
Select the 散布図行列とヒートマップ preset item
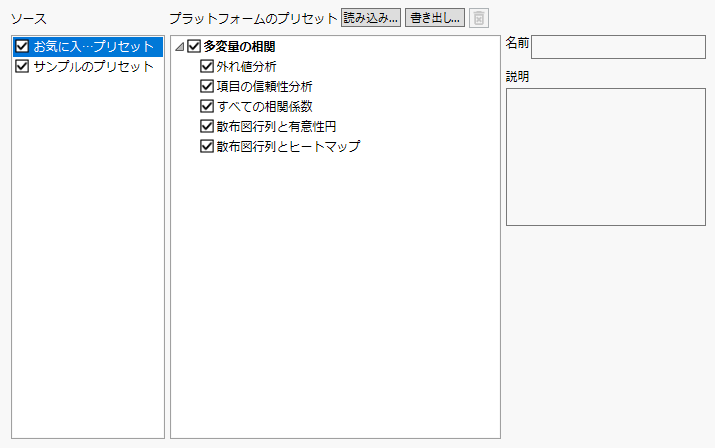288,147
